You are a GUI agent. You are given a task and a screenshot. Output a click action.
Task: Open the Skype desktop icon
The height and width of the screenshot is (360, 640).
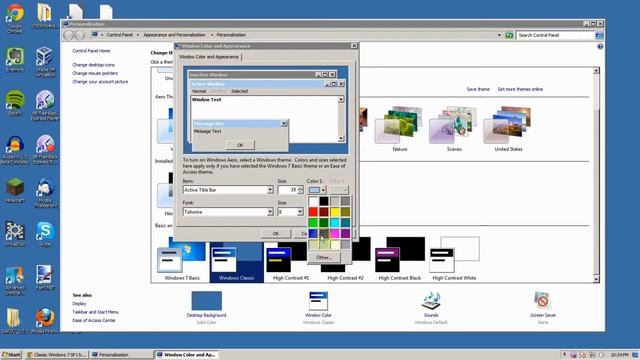[45, 234]
